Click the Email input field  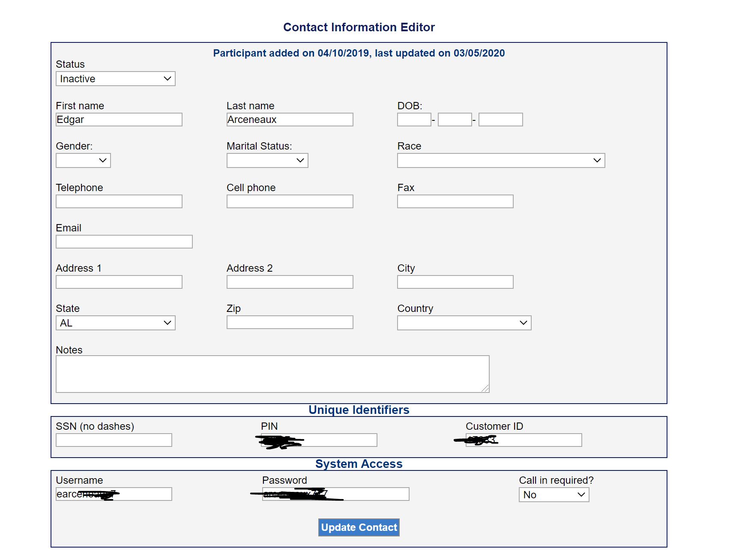(124, 242)
